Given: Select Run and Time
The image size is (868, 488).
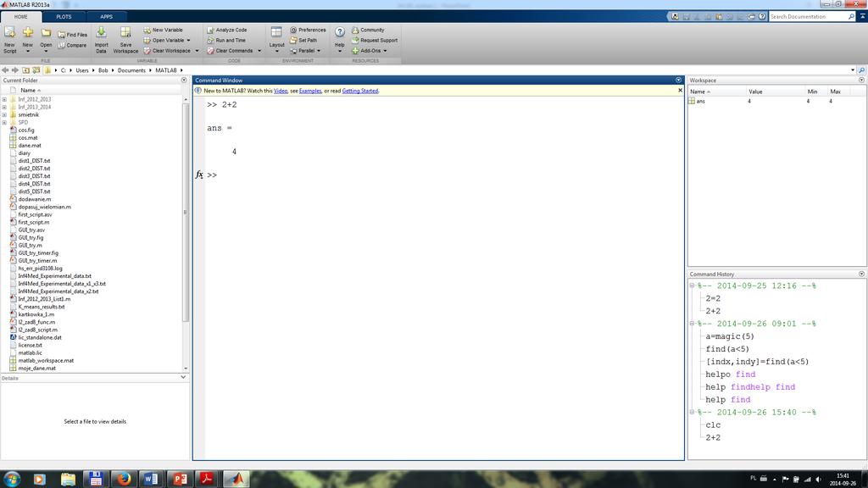Looking at the screenshot, I should (x=226, y=41).
